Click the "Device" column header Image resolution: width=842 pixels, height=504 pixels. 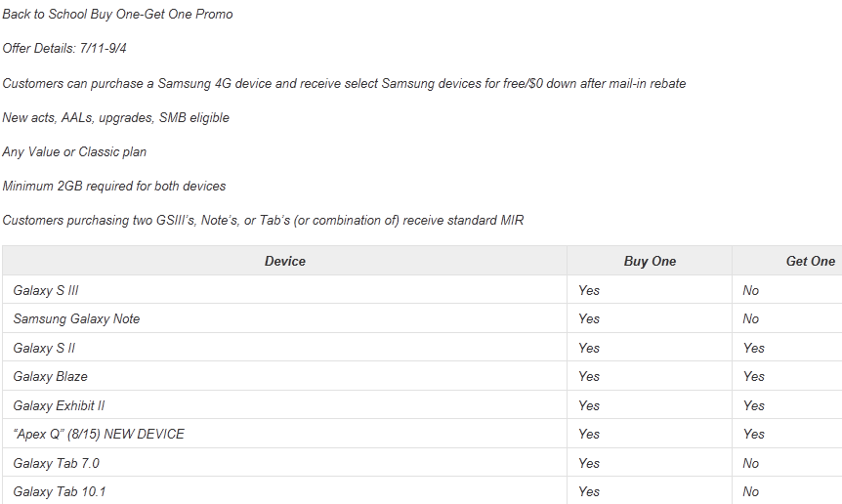(x=284, y=261)
